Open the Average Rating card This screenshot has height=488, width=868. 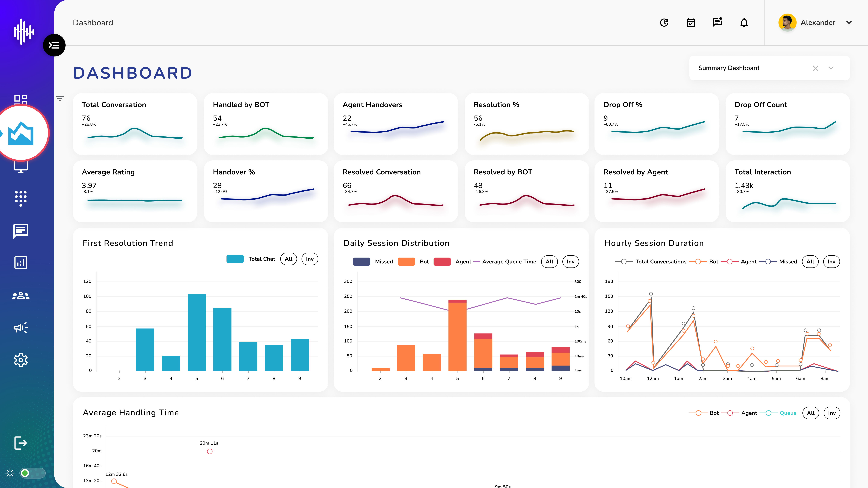coord(135,191)
